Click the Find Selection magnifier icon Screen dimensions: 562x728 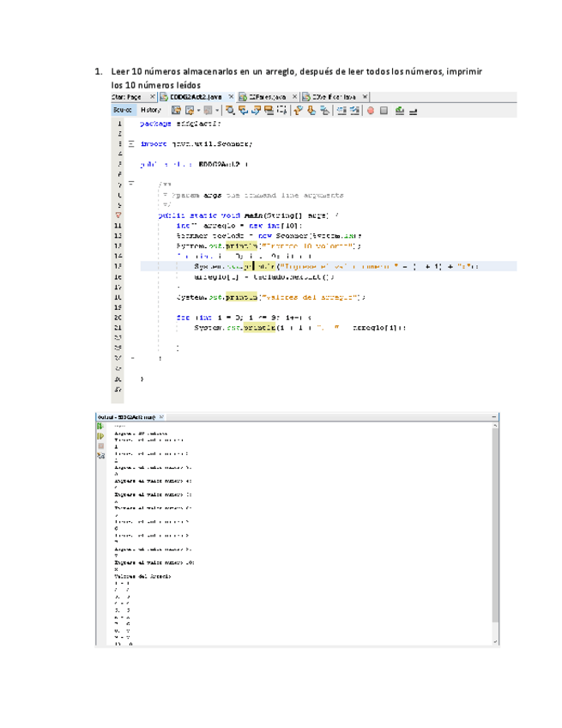click(x=233, y=110)
